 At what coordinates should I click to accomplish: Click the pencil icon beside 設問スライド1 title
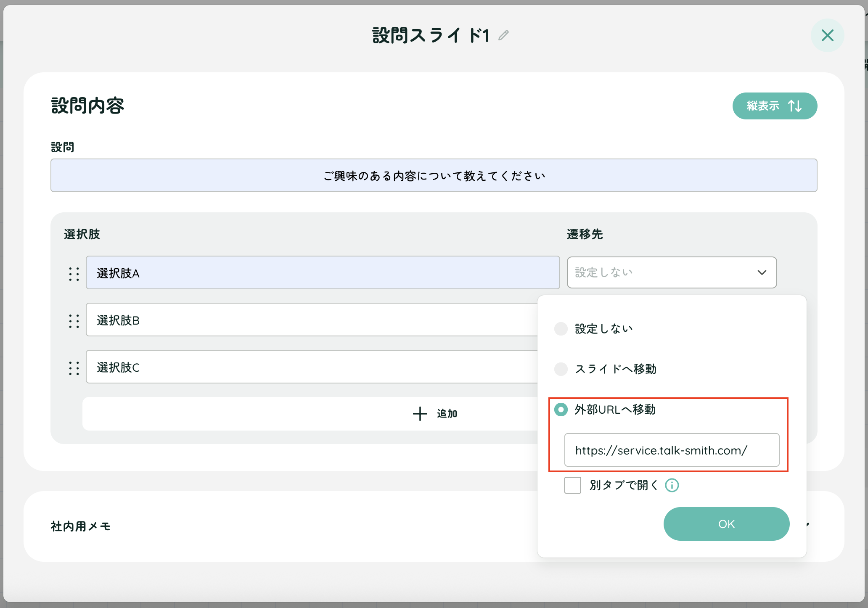[x=503, y=35]
